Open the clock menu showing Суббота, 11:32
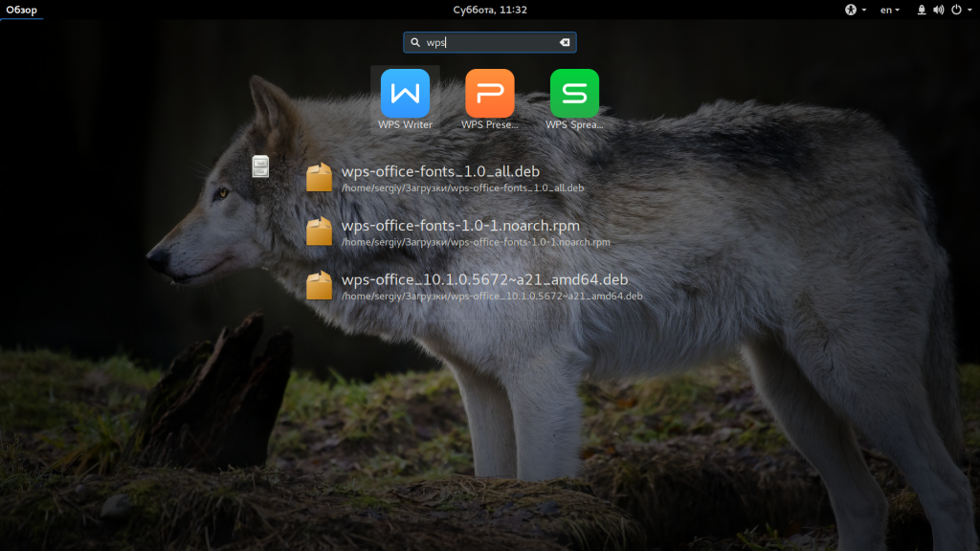The height and width of the screenshot is (551, 980). click(490, 10)
